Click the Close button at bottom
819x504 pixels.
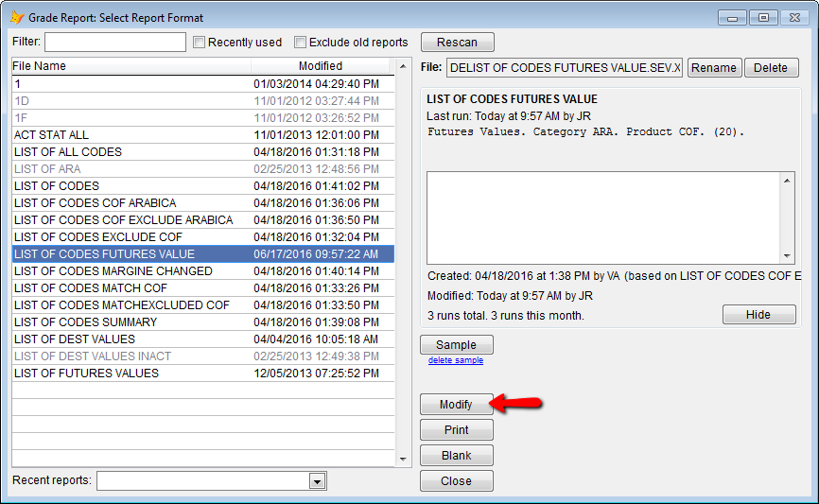point(457,481)
